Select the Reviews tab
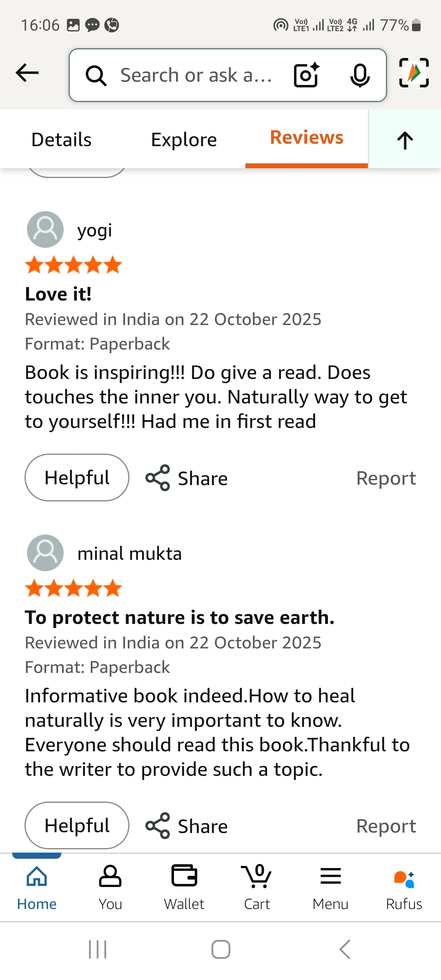The image size is (441, 980). tap(307, 138)
